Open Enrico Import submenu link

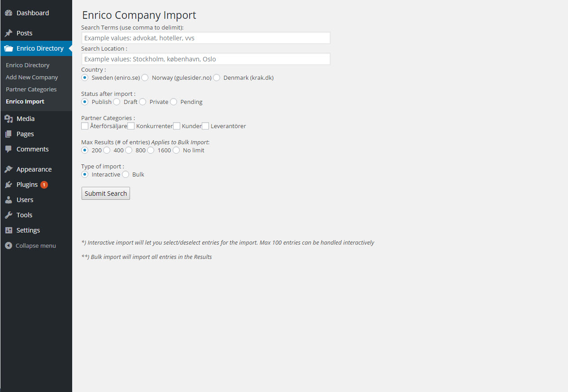click(25, 101)
